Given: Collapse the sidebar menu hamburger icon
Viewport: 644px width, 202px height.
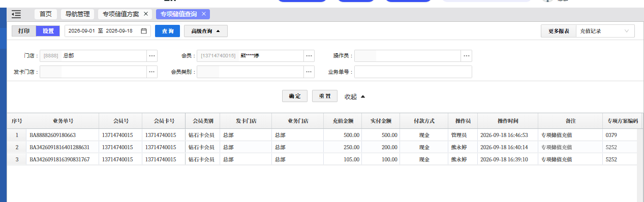Looking at the screenshot, I should coord(16,14).
